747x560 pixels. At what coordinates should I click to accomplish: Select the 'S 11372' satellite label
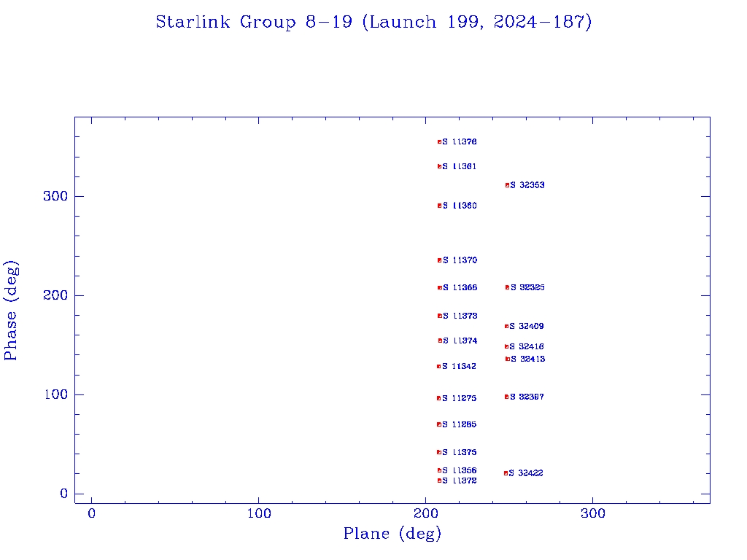pos(460,481)
